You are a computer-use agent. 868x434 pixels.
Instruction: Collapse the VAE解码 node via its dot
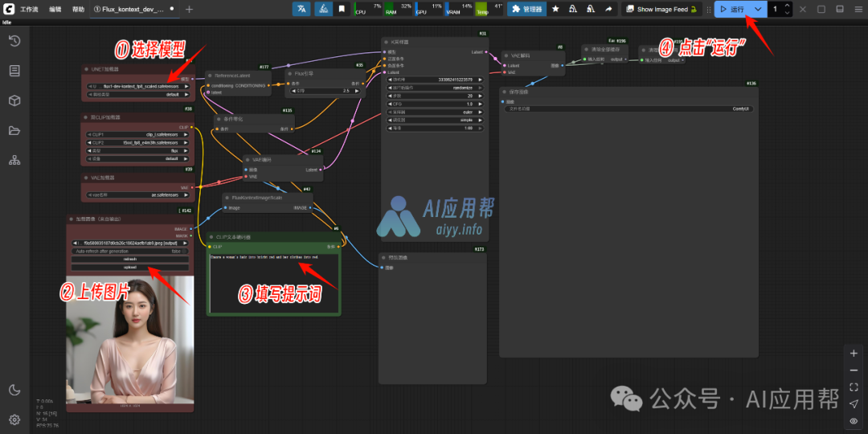pyautogui.click(x=506, y=56)
